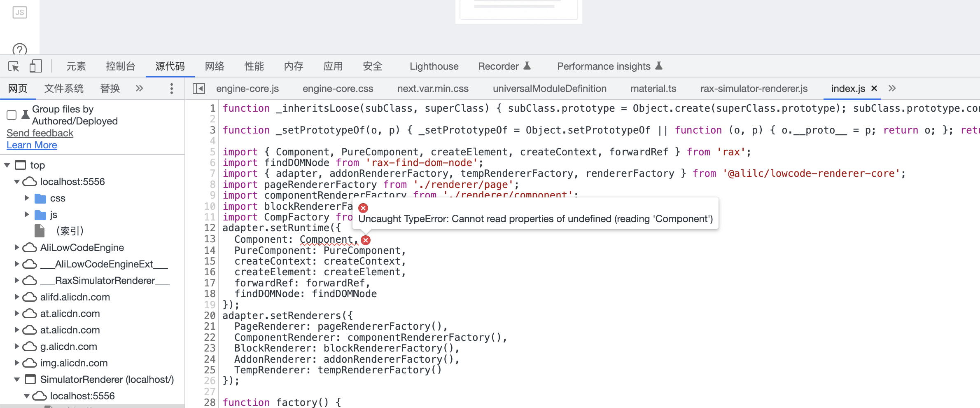
Task: Show more navigator tabs via chevron
Action: pos(139,88)
